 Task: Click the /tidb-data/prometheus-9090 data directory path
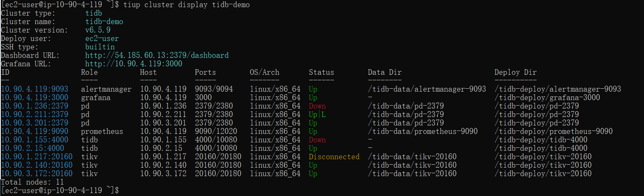point(422,131)
